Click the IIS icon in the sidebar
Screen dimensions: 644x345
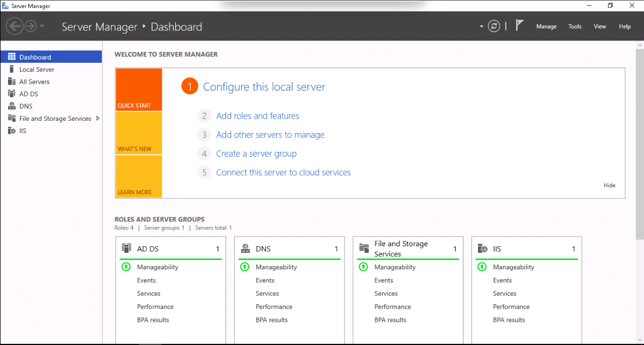[x=12, y=131]
